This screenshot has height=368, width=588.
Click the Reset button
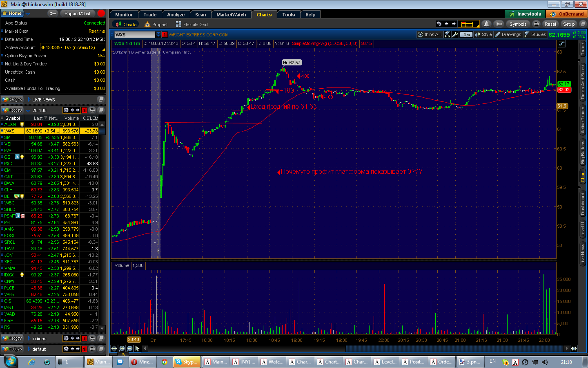550,24
